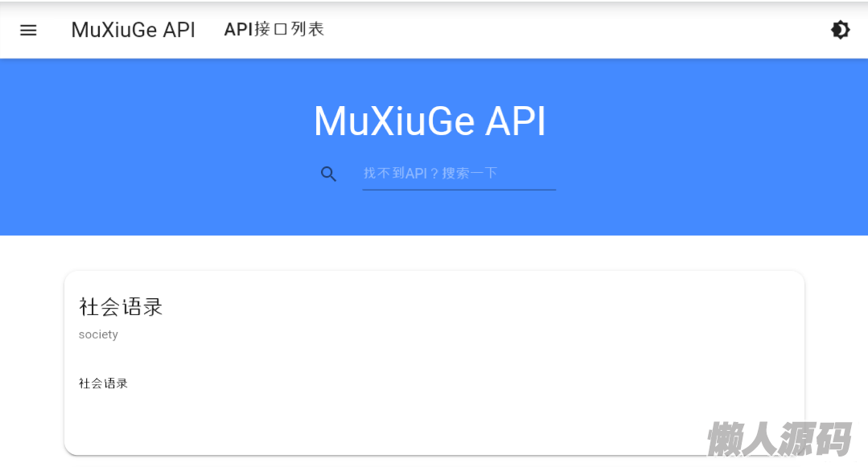Click the blank top bar area before theme icon
The image size is (868, 467).
pos(603,31)
